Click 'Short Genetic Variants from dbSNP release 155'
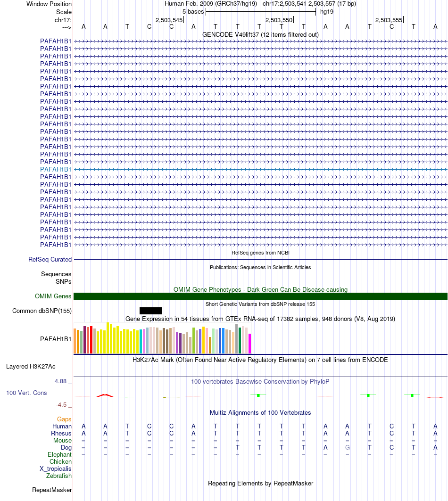 point(260,304)
